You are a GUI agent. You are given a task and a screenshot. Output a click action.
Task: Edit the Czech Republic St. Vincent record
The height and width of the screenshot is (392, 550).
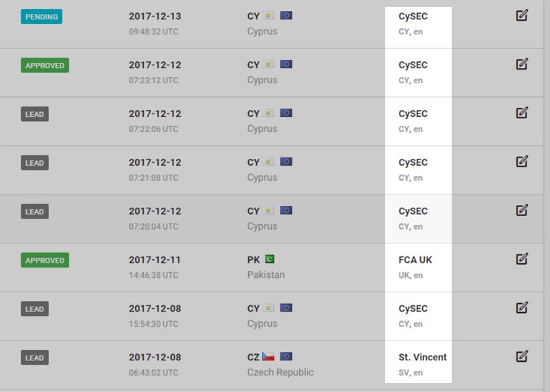[522, 356]
